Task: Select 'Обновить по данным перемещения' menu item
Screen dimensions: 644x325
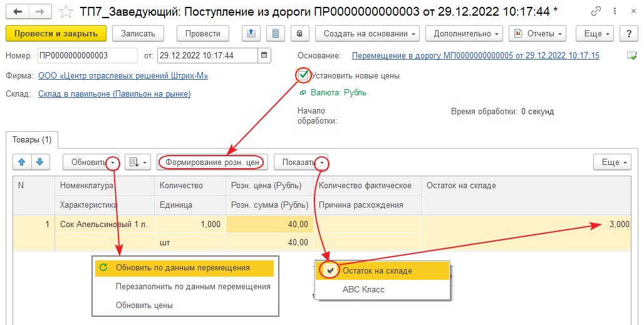Action: pos(182,267)
